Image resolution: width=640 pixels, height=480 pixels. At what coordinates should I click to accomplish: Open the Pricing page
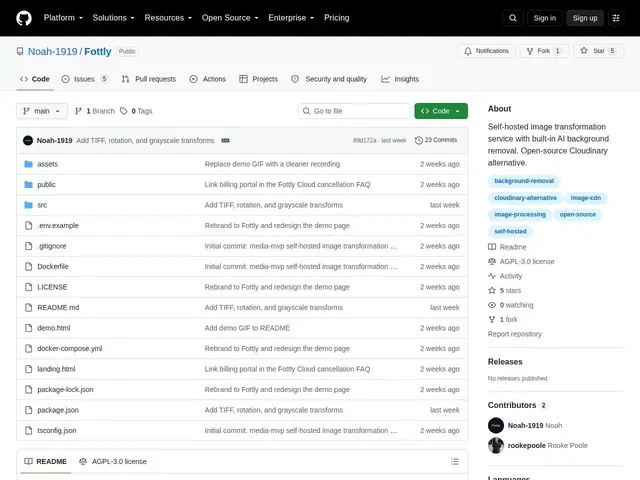337,18
